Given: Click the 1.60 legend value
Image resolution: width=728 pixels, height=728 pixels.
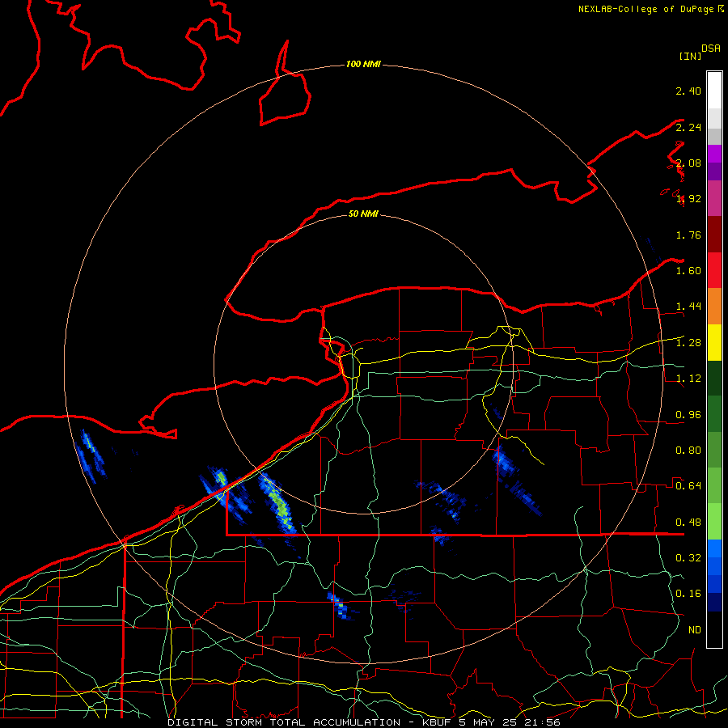Looking at the screenshot, I should pyautogui.click(x=688, y=271).
